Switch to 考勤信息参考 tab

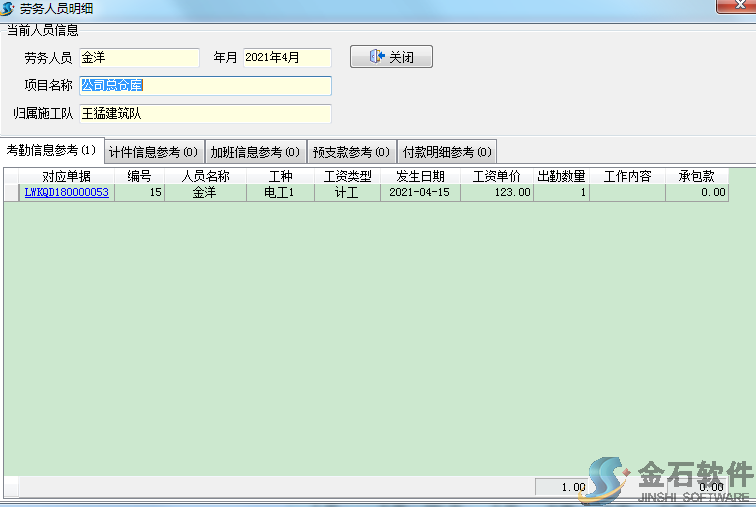point(51,151)
